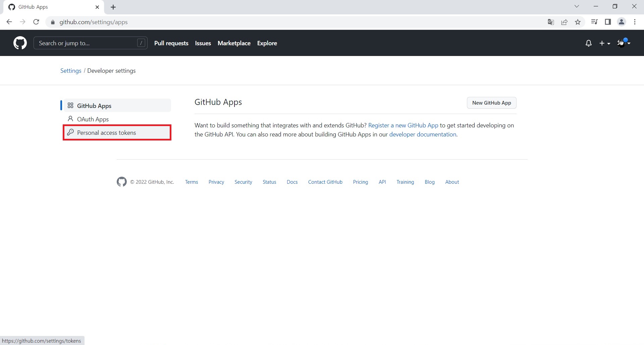Open the Chrome profile icon
Screen dimensions: 644x345
click(622, 22)
